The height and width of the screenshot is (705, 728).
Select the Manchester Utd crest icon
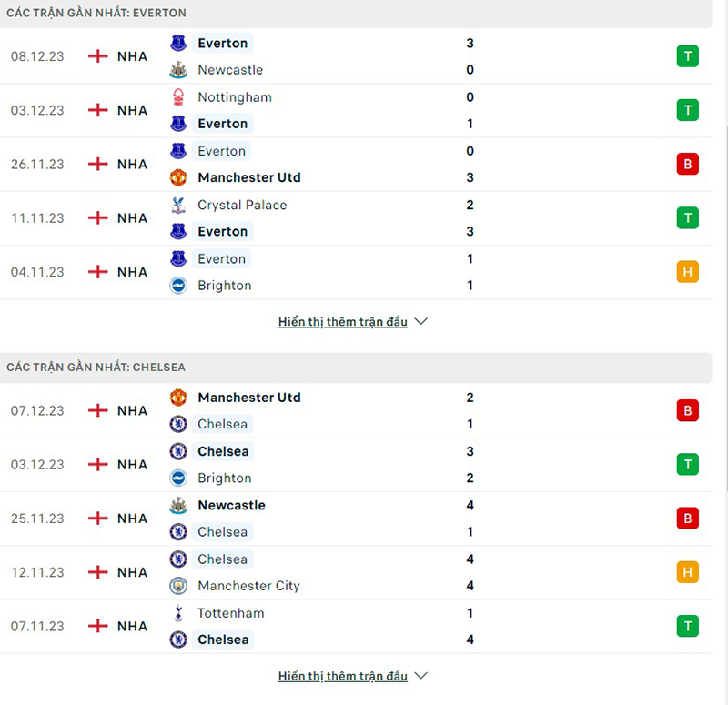point(178,177)
